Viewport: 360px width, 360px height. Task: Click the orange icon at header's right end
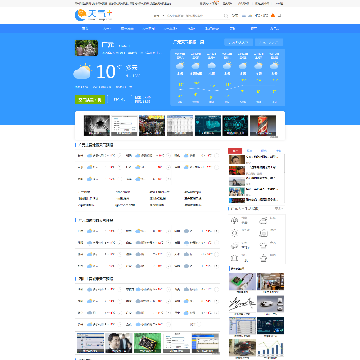(273, 15)
